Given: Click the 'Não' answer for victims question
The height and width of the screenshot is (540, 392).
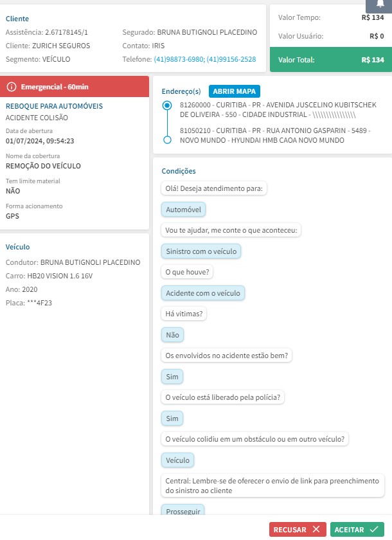Looking at the screenshot, I should tap(172, 335).
